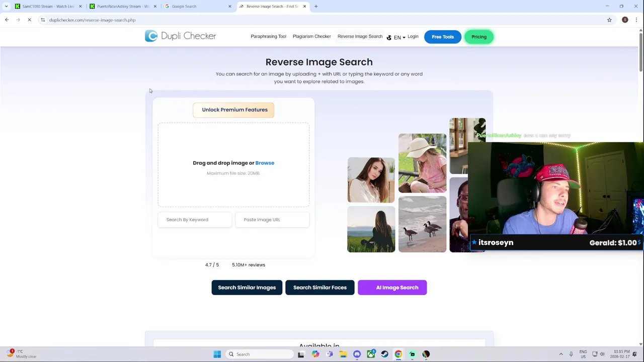The height and width of the screenshot is (362, 644).
Task: Open Copilot from the taskbar
Action: 315,354
